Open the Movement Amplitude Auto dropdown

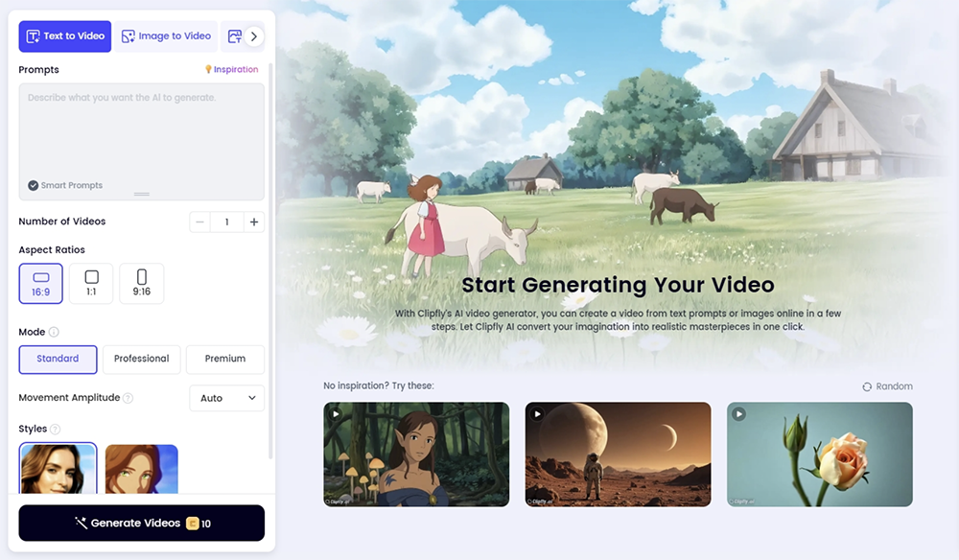coord(227,398)
